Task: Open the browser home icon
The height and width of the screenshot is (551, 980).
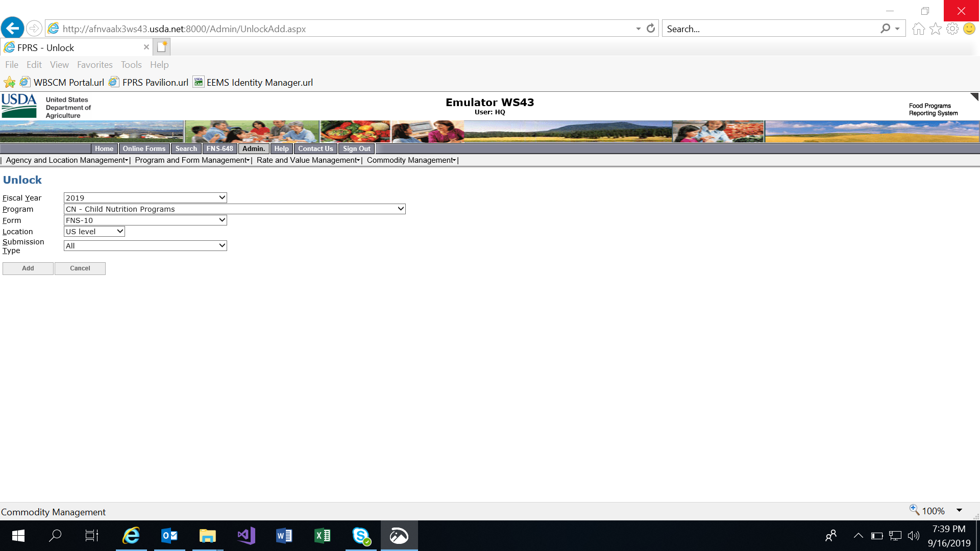Action: pos(918,29)
